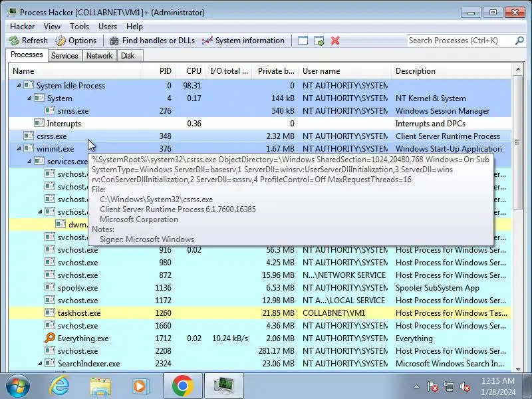The image size is (532, 399).
Task: Click the System Idle Process icon
Action: (29, 85)
